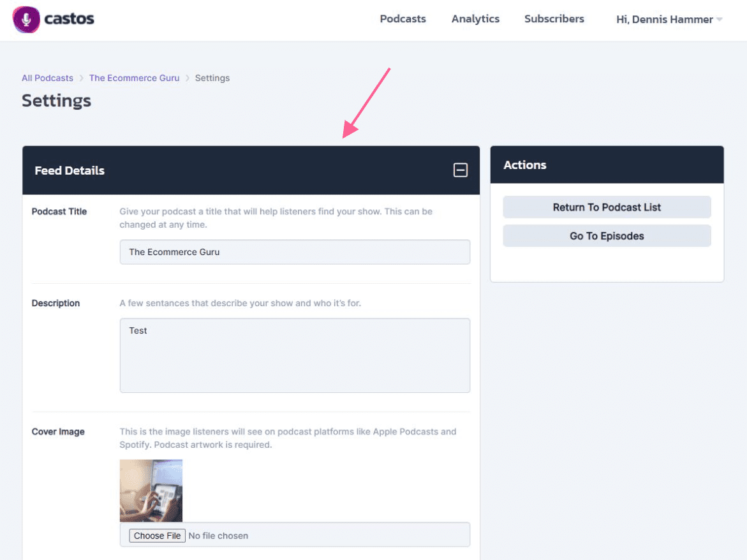The width and height of the screenshot is (747, 560).
Task: Click the Settings page heading
Action: 56,101
